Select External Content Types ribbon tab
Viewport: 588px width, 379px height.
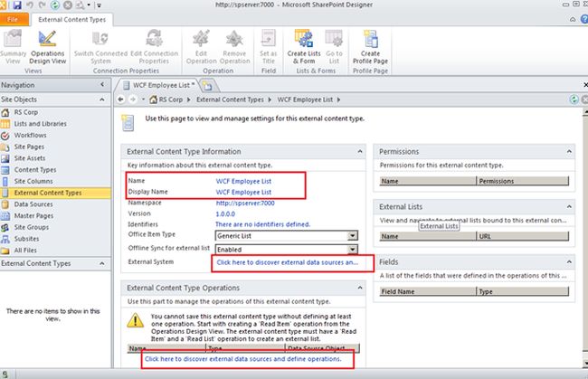[72, 20]
